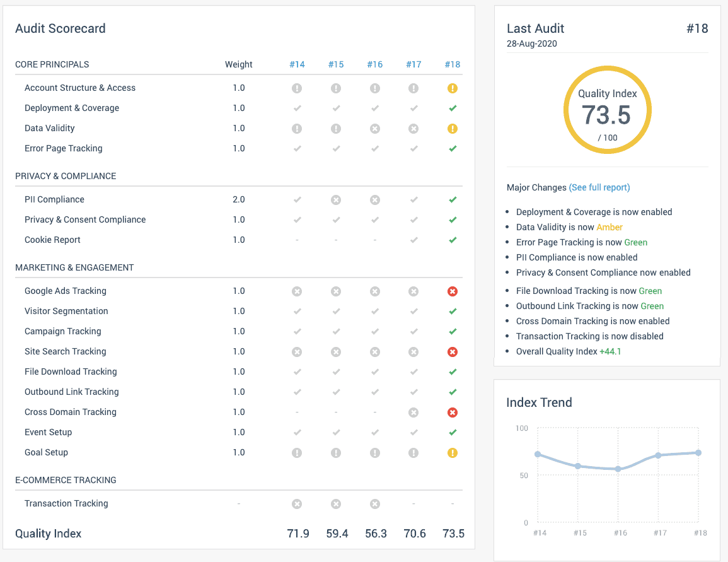Click the amber warning icon for Account Structure & Access
Image resolution: width=728 pixels, height=562 pixels.
(x=453, y=88)
